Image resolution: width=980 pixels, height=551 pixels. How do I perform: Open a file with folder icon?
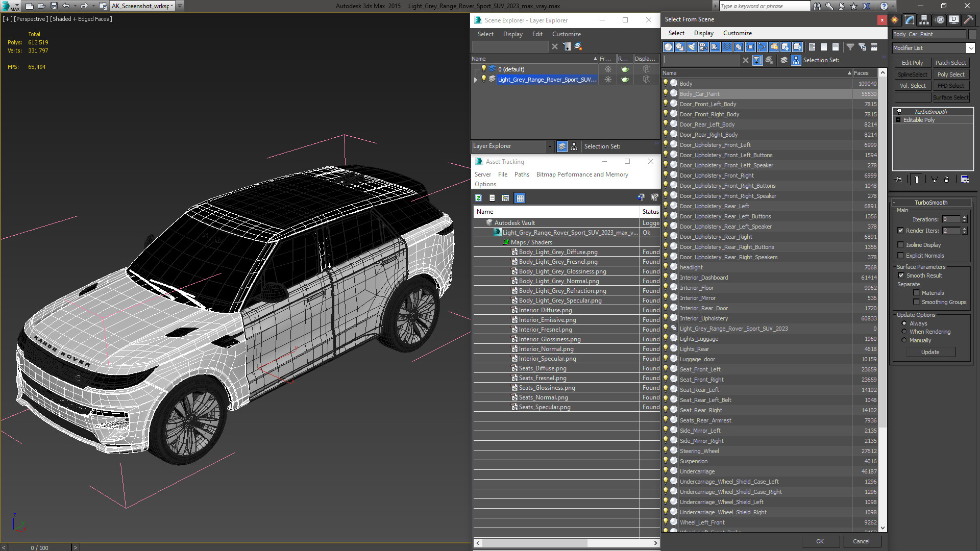click(x=42, y=6)
